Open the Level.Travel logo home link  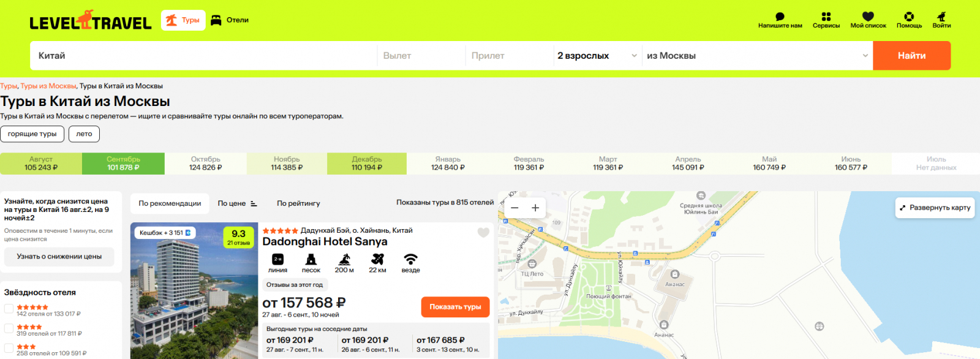tap(91, 21)
